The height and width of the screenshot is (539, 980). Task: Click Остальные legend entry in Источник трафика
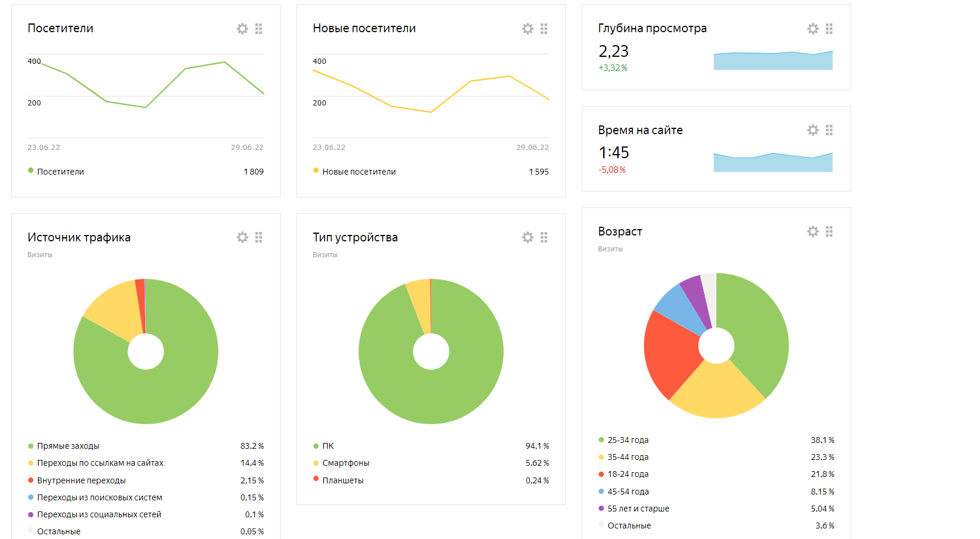click(54, 531)
